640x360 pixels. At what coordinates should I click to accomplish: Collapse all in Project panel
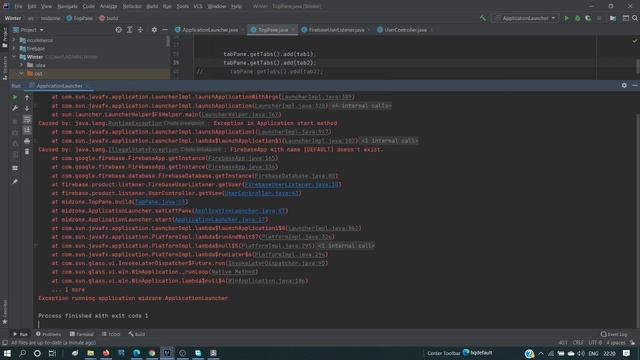140,30
